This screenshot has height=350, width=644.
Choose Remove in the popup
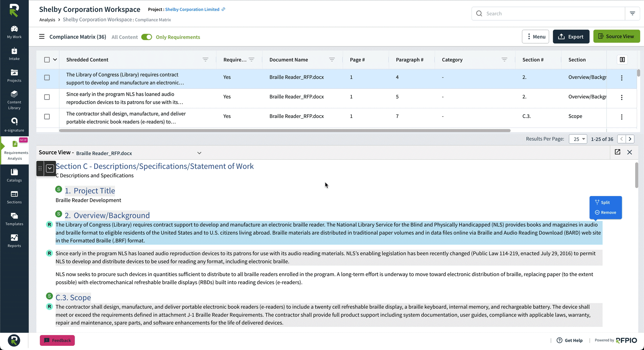606,213
